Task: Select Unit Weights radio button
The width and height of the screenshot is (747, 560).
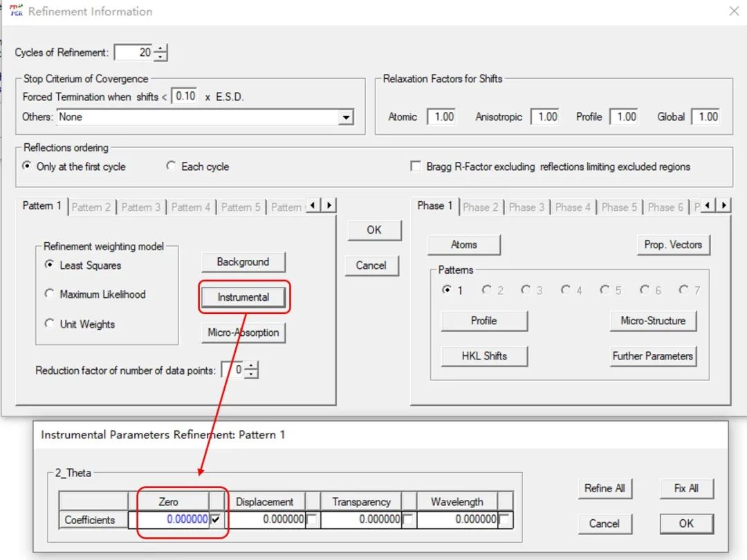Action: pyautogui.click(x=49, y=324)
